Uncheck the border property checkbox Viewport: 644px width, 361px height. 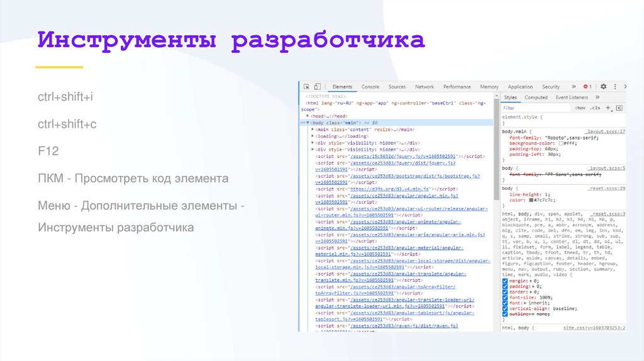click(x=505, y=292)
